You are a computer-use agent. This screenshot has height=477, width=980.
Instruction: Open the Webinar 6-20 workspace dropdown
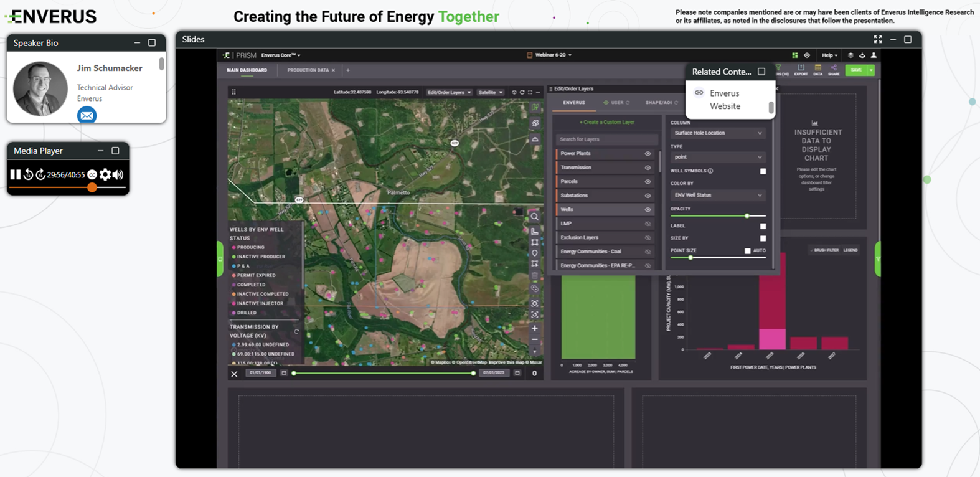pyautogui.click(x=549, y=55)
